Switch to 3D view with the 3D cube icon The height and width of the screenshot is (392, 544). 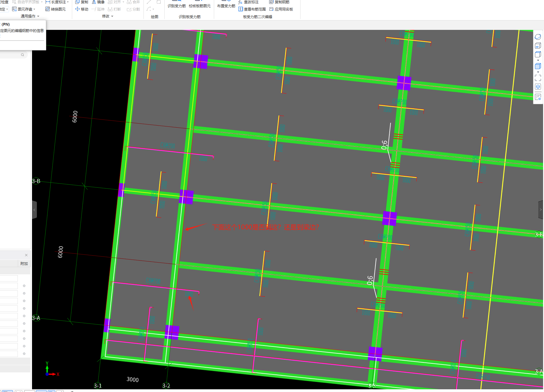538,46
